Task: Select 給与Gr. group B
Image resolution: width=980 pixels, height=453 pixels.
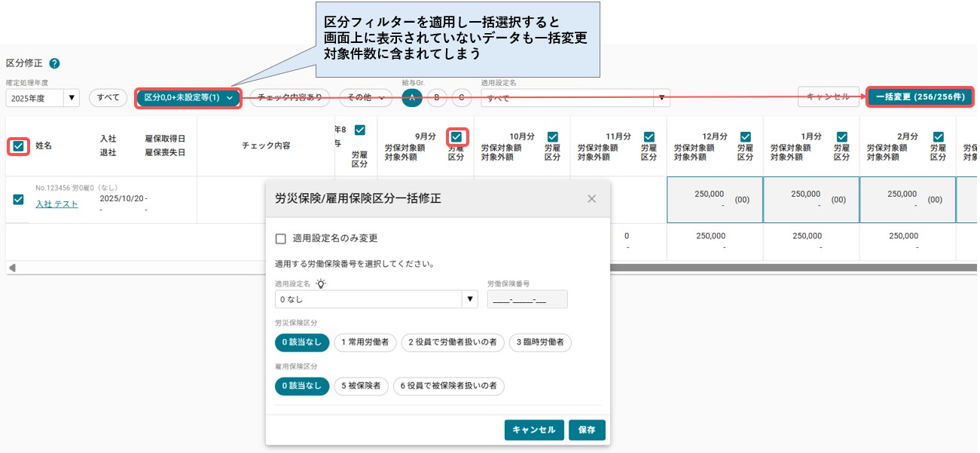Action: coord(437,97)
